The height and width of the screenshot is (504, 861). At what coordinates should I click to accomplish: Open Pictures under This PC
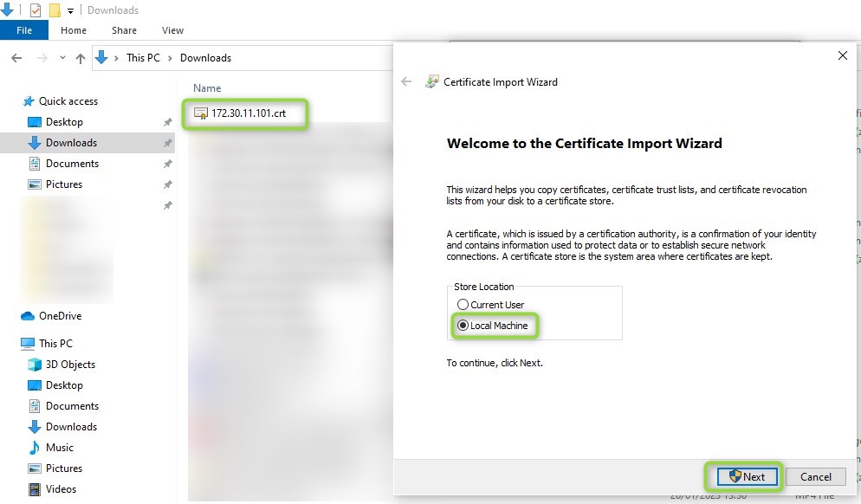[64, 468]
